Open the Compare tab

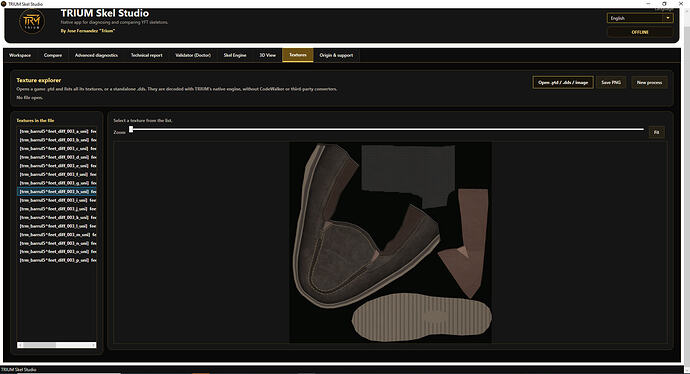pyautogui.click(x=53, y=55)
